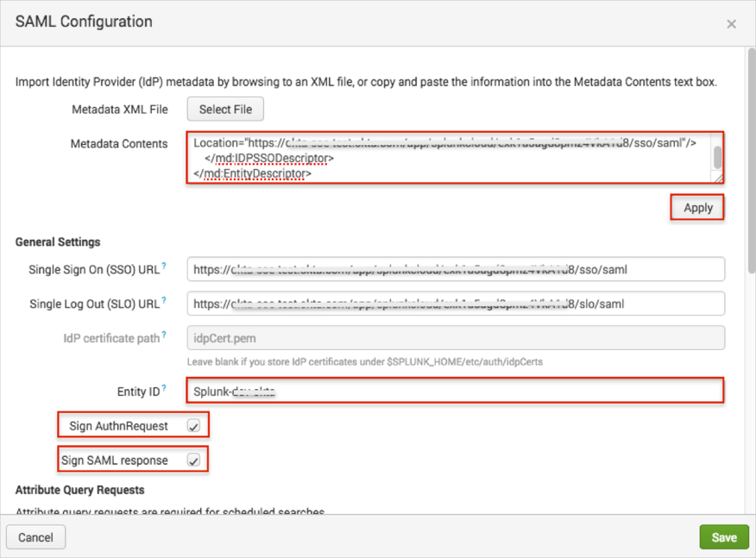The image size is (756, 558).
Task: Click the Attribute Query Requests section heading
Action: (x=79, y=490)
